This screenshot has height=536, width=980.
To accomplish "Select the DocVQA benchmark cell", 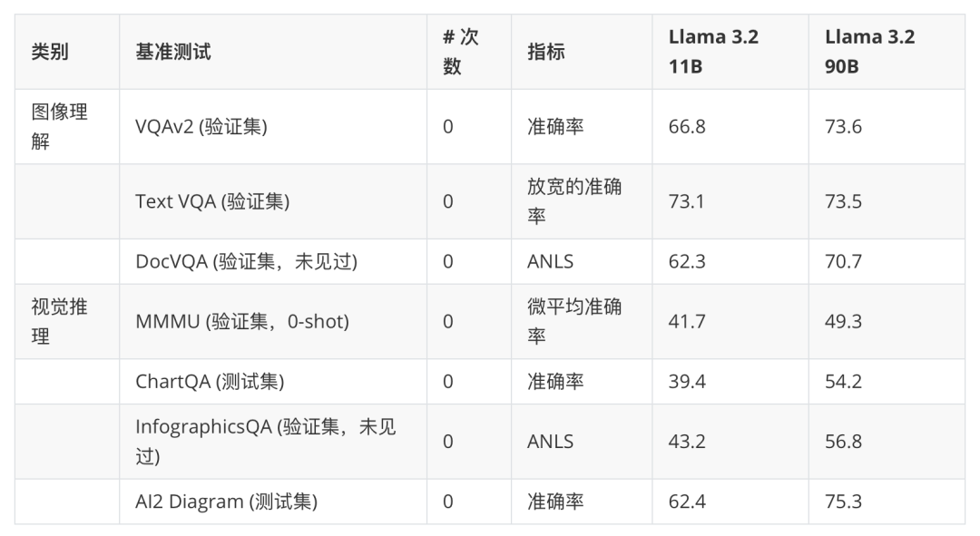I will click(x=246, y=261).
